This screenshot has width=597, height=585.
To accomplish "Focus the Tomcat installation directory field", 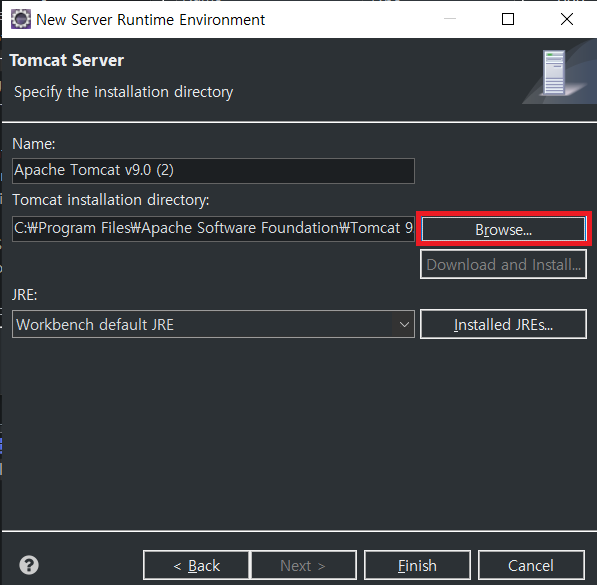I will (x=213, y=229).
